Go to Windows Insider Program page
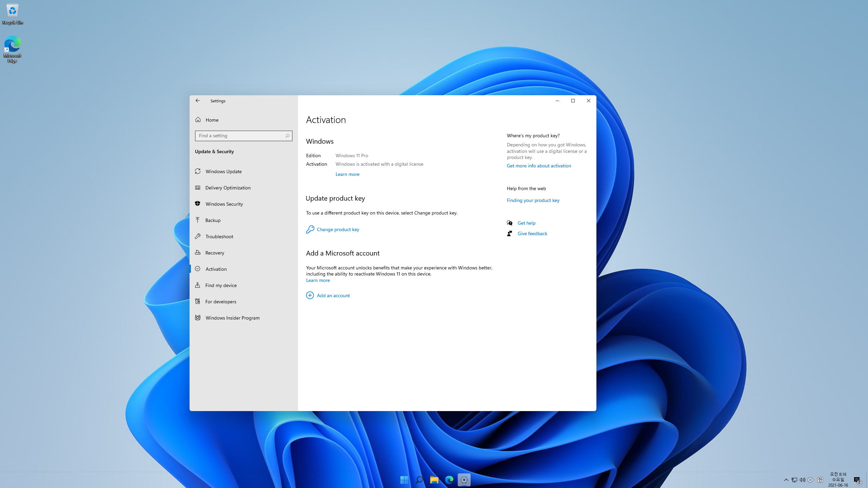The height and width of the screenshot is (488, 868). pyautogui.click(x=232, y=318)
